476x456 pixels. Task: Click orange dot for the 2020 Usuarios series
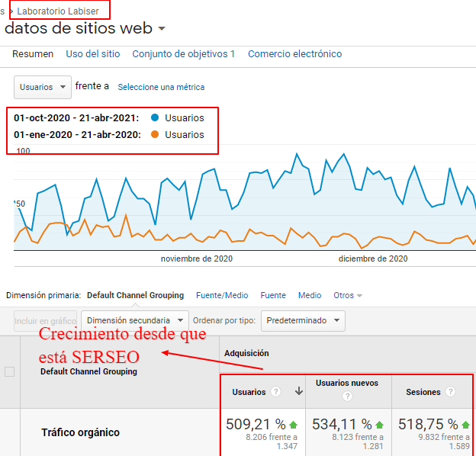155,135
